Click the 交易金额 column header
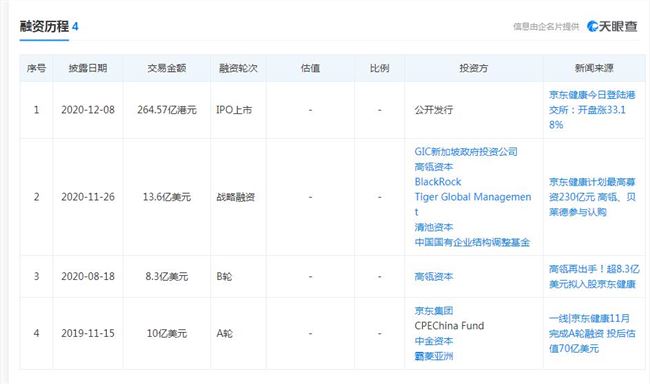 [x=167, y=68]
